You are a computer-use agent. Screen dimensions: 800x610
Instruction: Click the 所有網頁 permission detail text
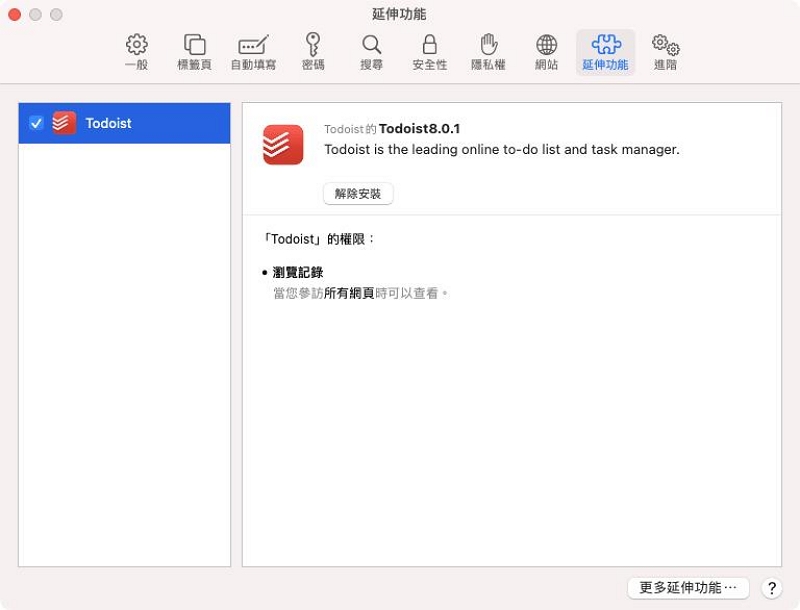349,293
